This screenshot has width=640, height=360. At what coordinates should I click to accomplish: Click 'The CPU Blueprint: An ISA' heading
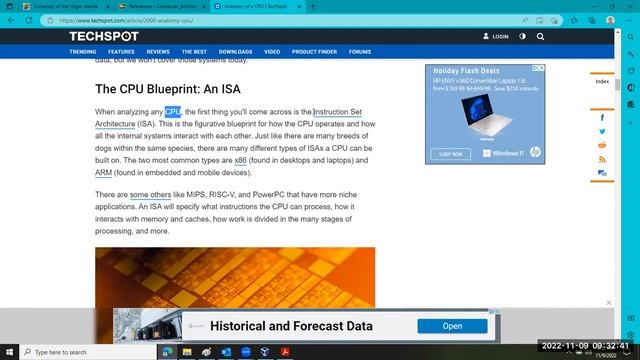point(168,89)
